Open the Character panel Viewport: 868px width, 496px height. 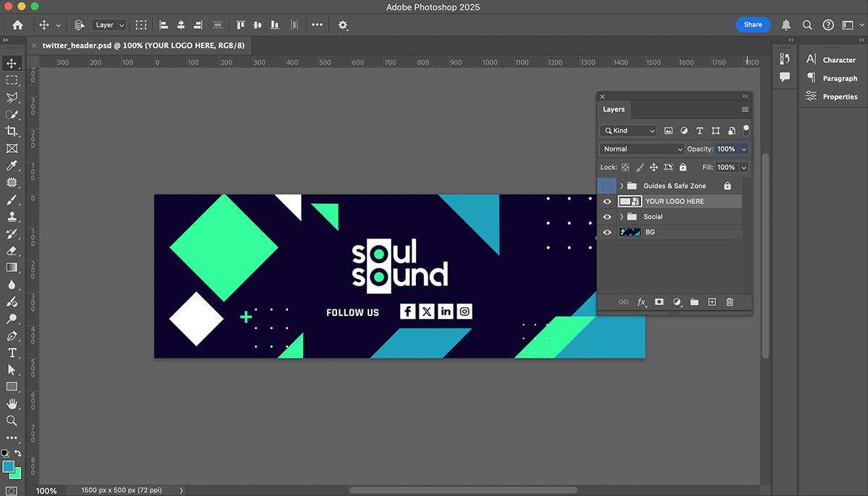[x=838, y=60]
